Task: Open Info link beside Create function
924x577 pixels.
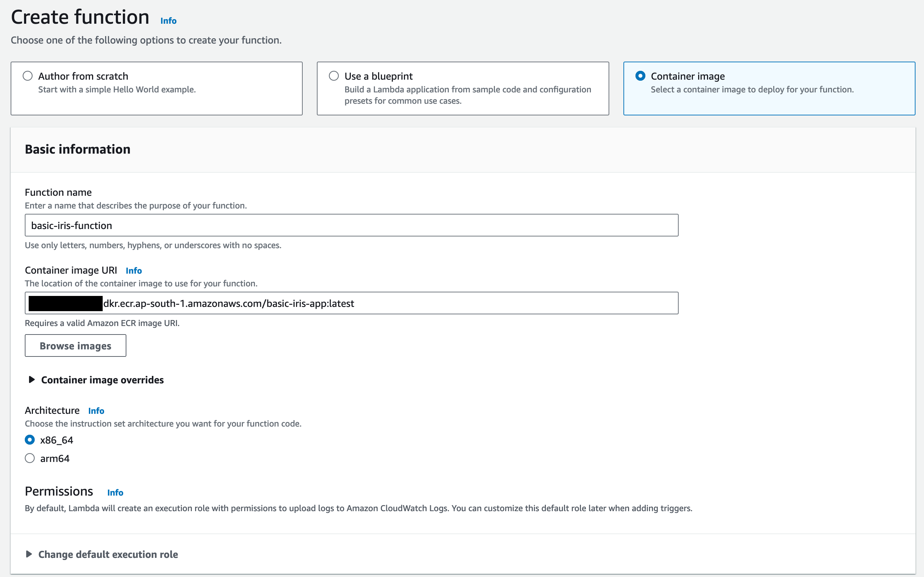Action: pos(168,21)
